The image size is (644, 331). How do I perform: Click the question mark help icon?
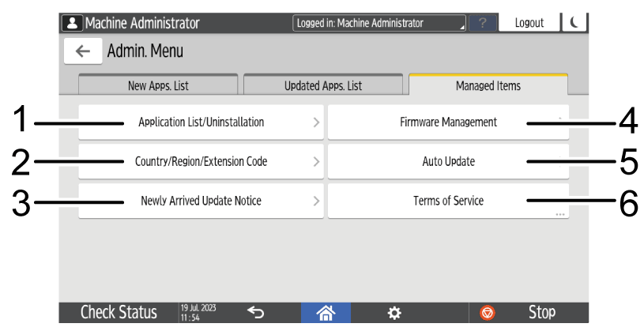point(482,24)
